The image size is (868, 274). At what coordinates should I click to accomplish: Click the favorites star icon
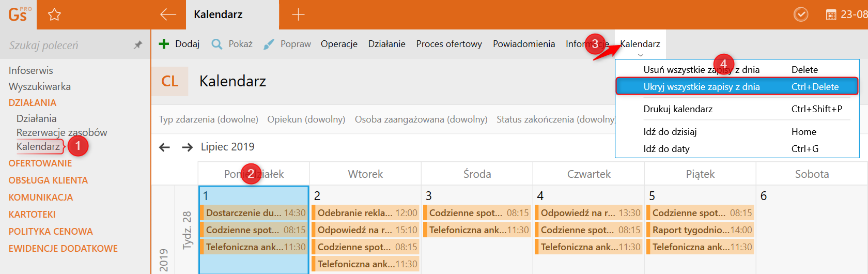pos(54,14)
